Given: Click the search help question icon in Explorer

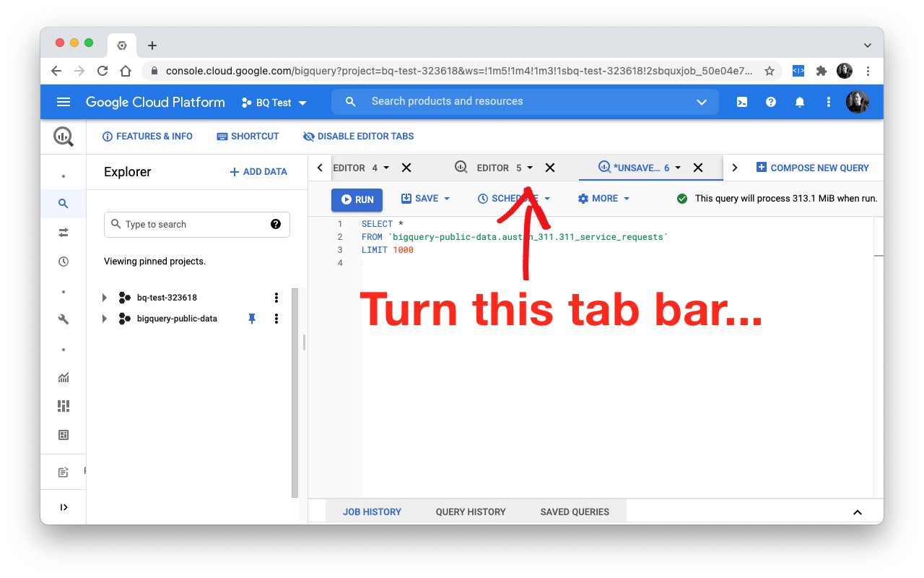Looking at the screenshot, I should [x=276, y=224].
